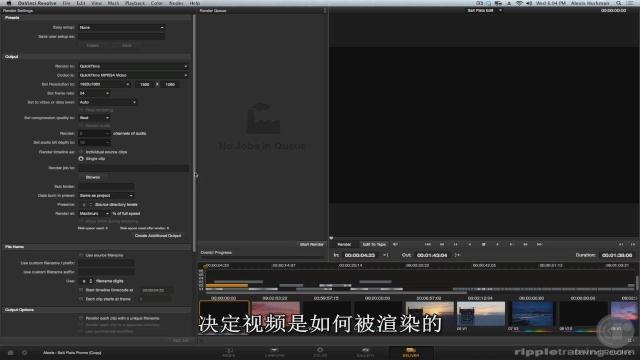Screen dimensions: 640x360
Task: Enable Use source filename checkbox
Action: (x=81, y=255)
